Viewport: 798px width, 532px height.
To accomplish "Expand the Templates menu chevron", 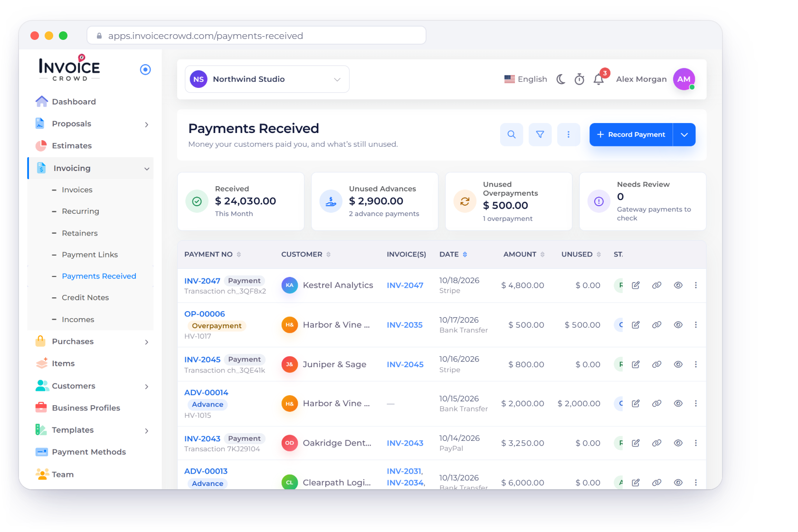I will coord(147,431).
